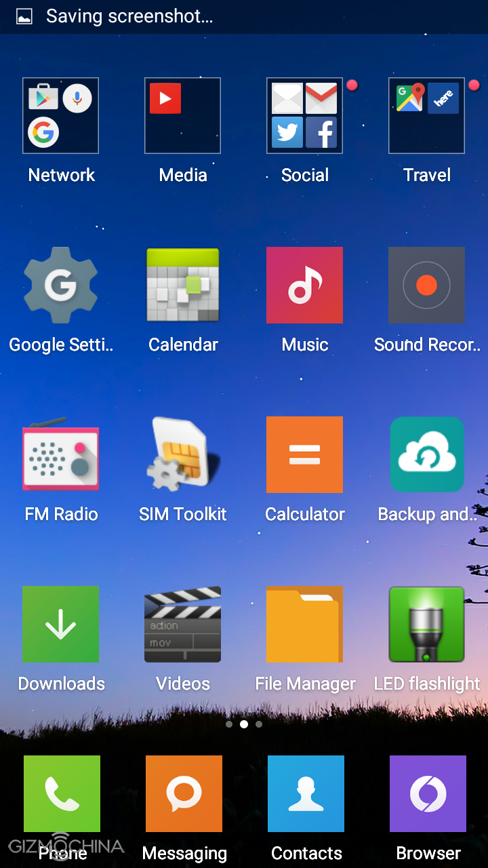Open the Phone dialer in dock
Viewport: 488px width, 868px height.
click(62, 793)
